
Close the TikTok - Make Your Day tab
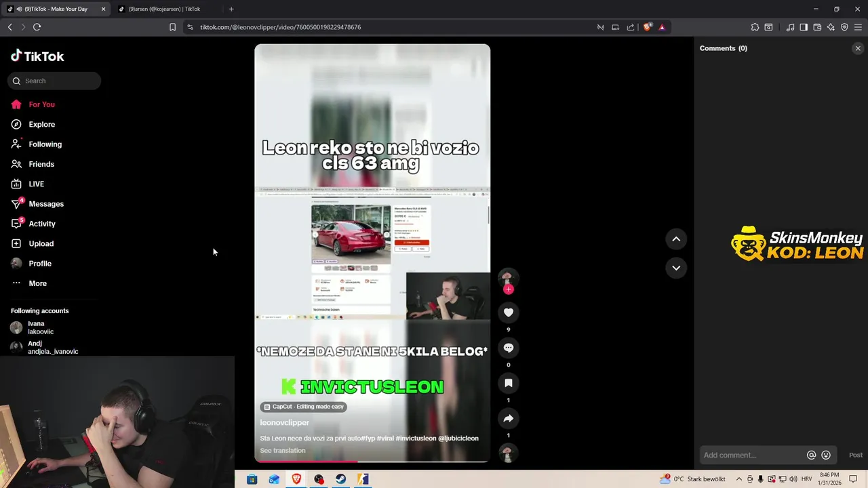tap(104, 9)
